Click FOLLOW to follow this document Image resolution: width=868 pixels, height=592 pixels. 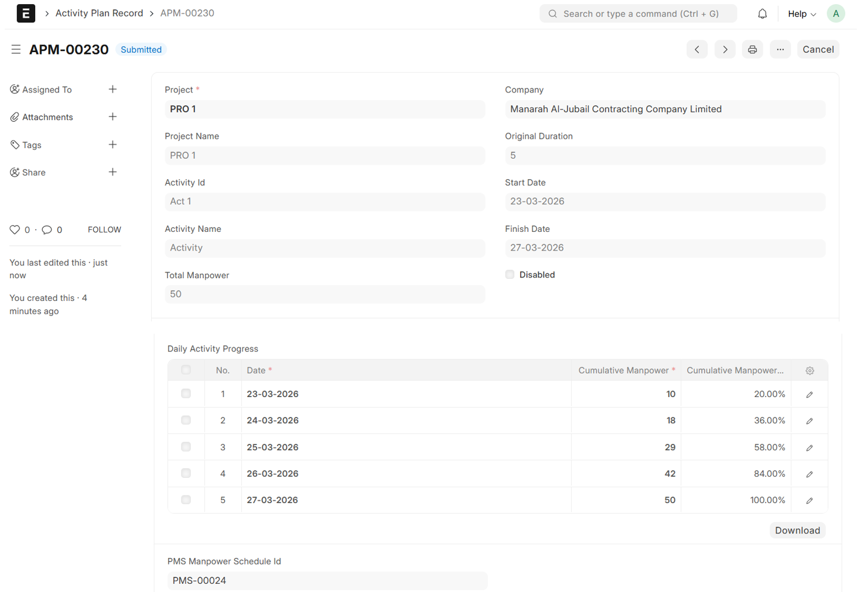coord(104,230)
